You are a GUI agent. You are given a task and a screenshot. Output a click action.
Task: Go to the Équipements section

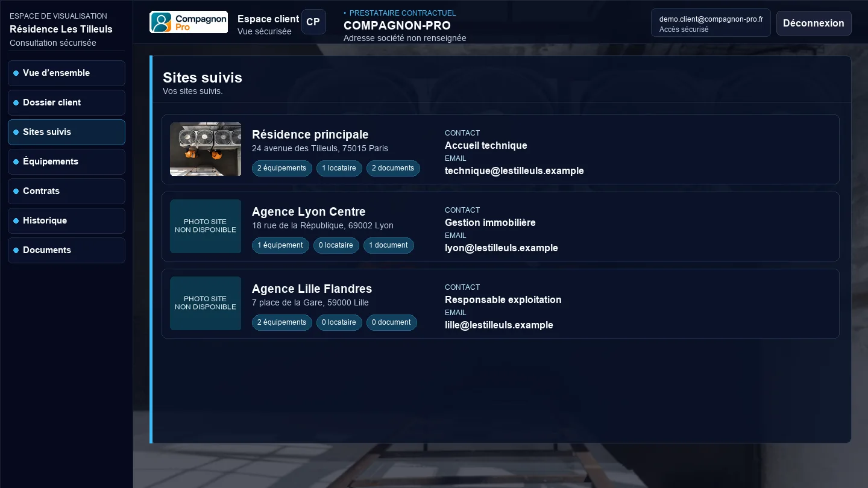(66, 161)
